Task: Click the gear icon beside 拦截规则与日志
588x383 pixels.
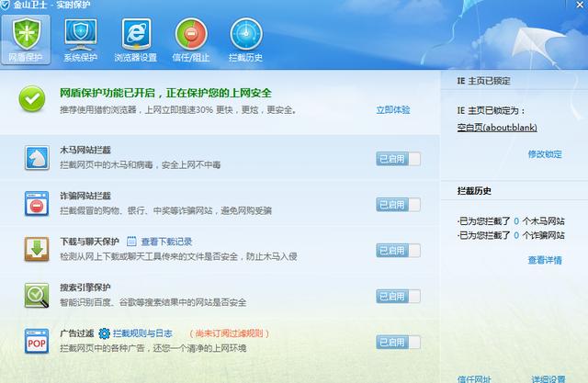Action: [x=104, y=333]
